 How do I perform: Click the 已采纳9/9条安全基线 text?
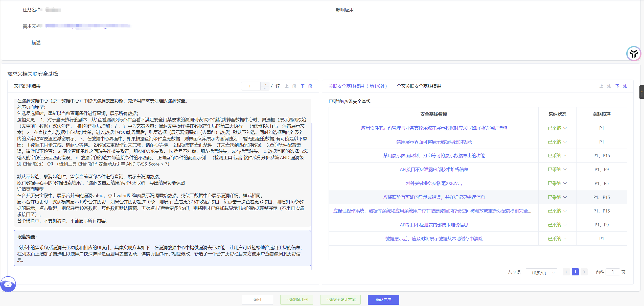350,102
